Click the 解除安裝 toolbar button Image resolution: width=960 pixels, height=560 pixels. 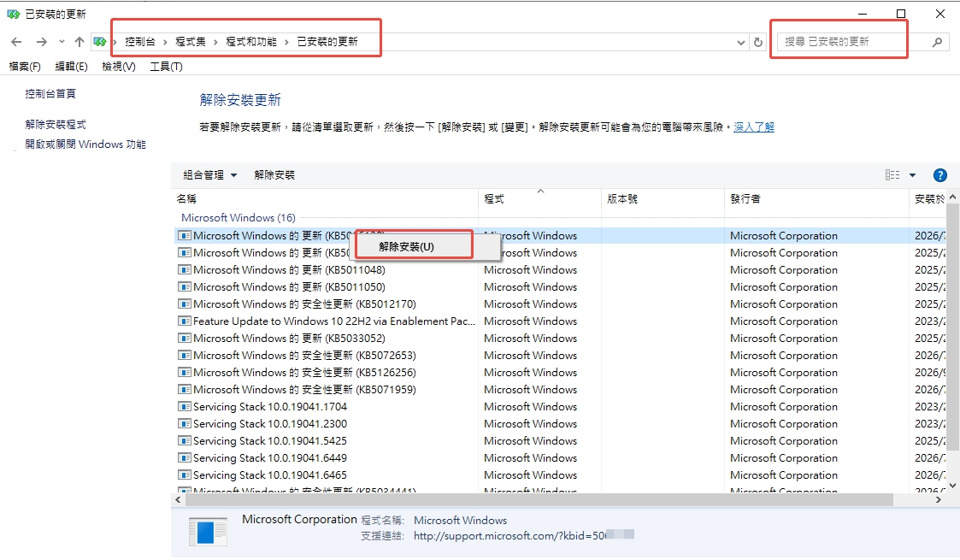(x=274, y=175)
